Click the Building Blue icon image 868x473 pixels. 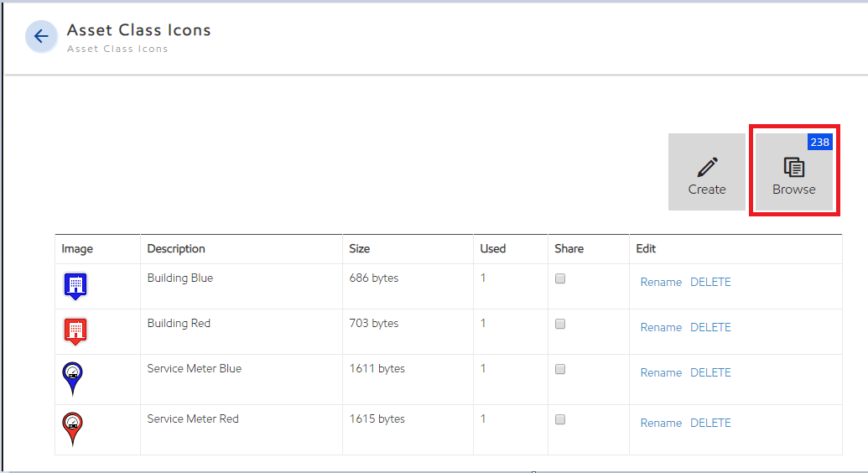75,286
